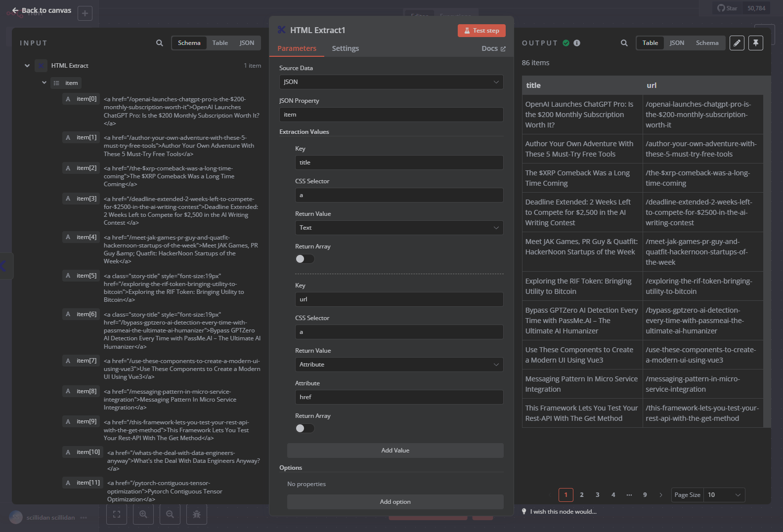Image resolution: width=783 pixels, height=532 pixels.
Task: Click the HTML Extract1 node icon
Action: tap(282, 30)
